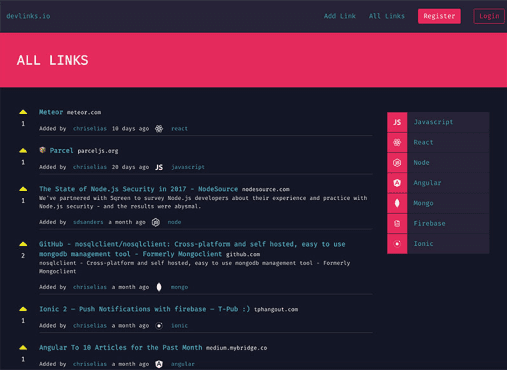Upvote the nosqlclient GitHub link

(x=23, y=244)
